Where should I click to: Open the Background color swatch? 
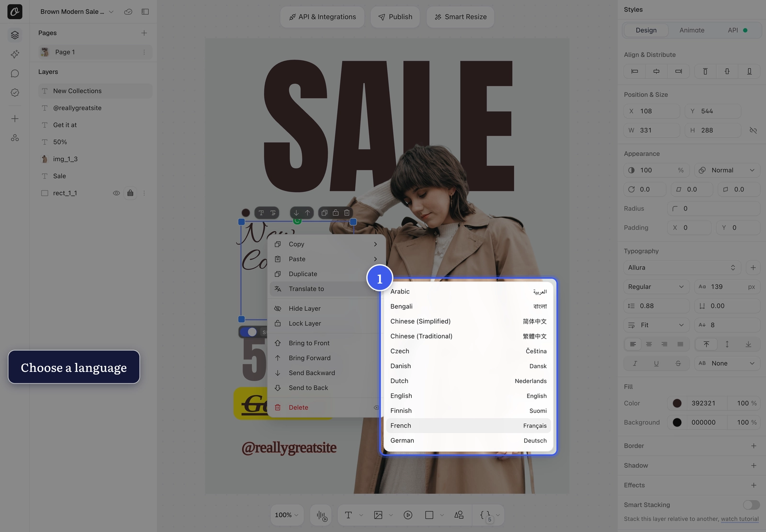coord(677,422)
